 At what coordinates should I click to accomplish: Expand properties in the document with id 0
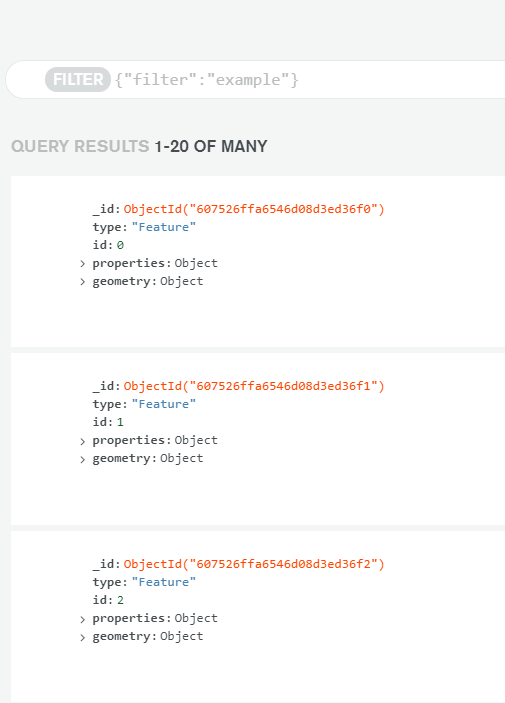(83, 264)
